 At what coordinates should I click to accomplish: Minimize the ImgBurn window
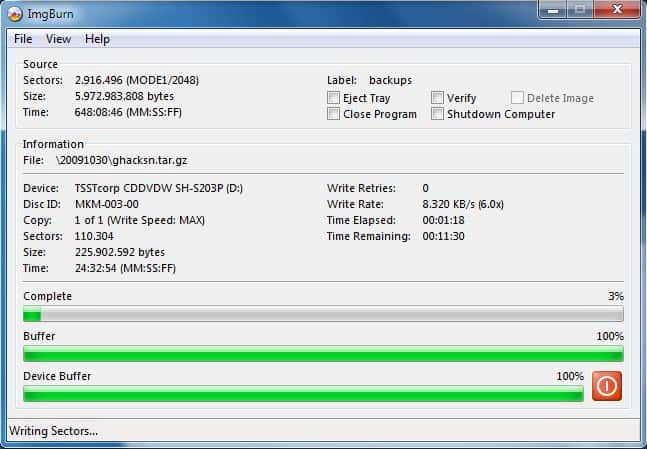click(x=554, y=11)
